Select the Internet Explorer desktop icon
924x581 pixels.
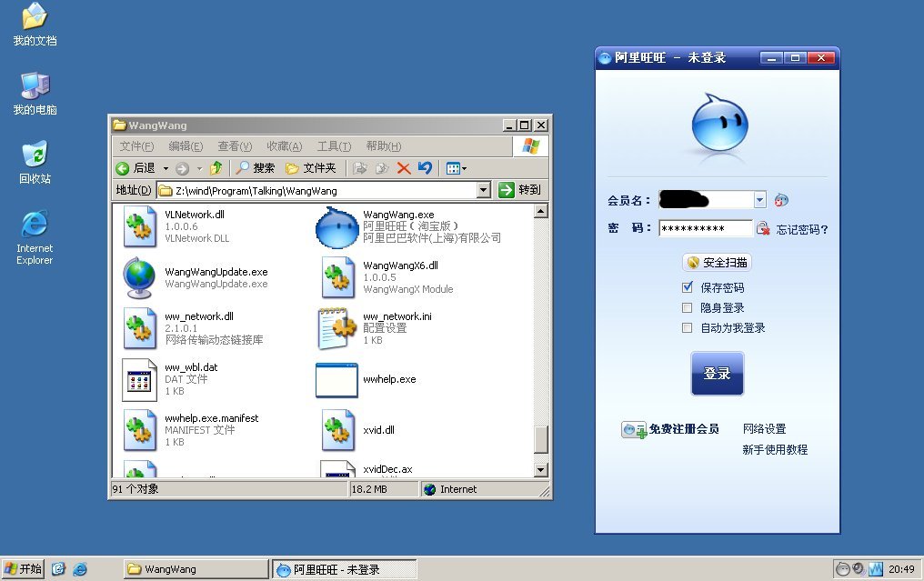(x=35, y=237)
